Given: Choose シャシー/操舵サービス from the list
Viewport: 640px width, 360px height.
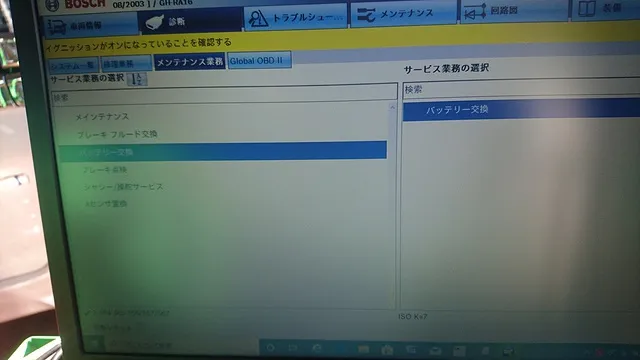Looking at the screenshot, I should pos(123,187).
